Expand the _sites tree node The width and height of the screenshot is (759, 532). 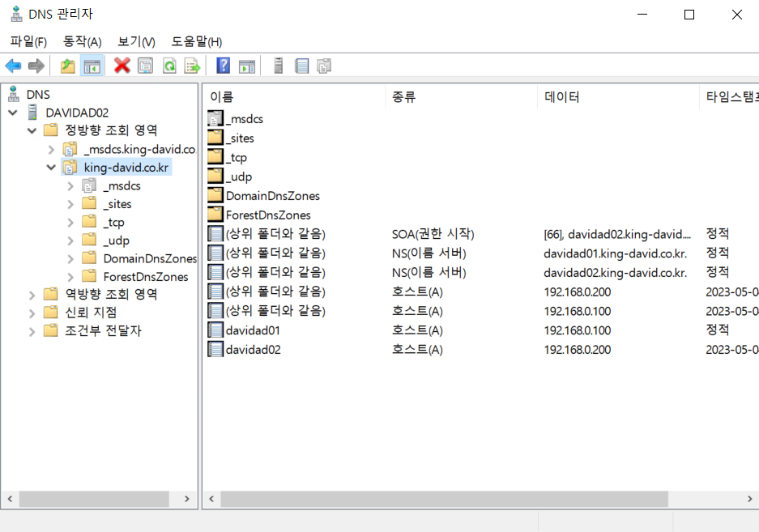[70, 204]
